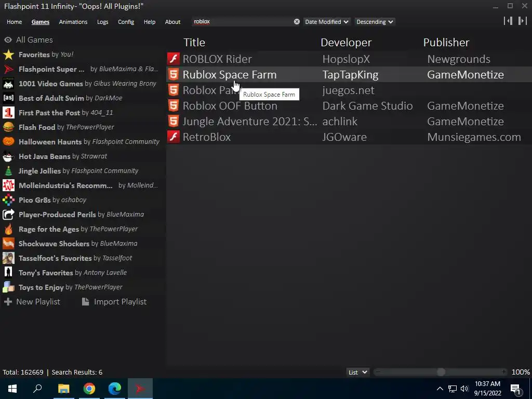Click the Jingle Jollies tree icon

(8, 171)
